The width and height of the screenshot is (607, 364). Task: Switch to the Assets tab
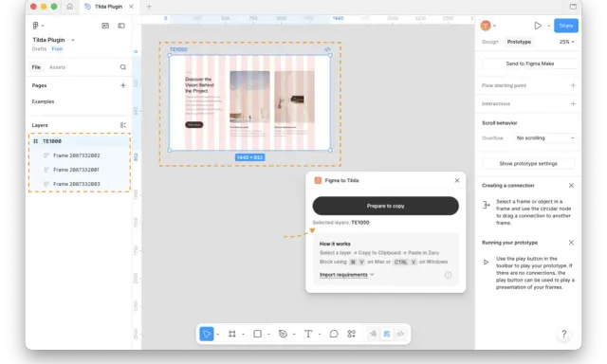click(x=57, y=67)
